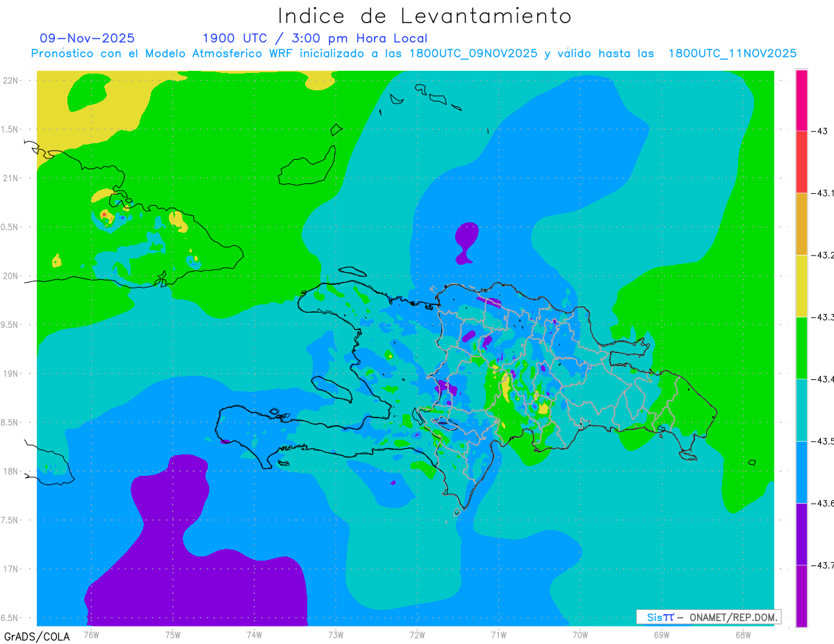Screen dimensions: 834x644
Task: Click the legend value "-43.2"
Action: click(822, 255)
